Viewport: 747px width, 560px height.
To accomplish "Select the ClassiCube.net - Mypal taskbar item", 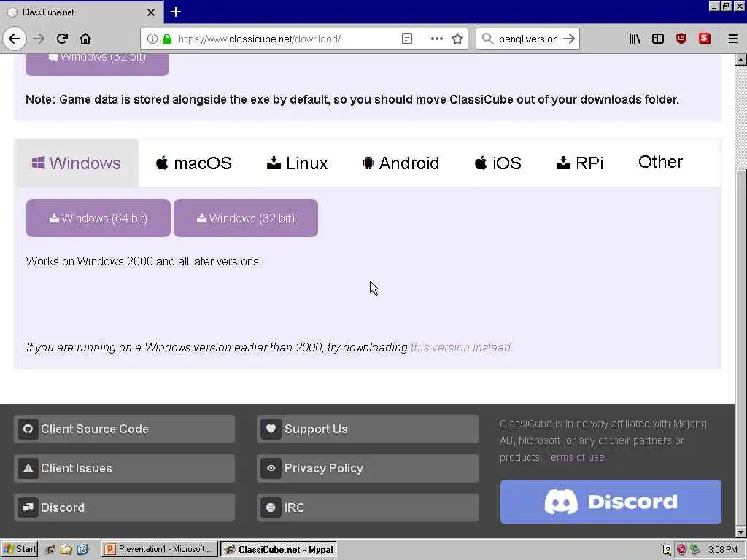I will 279,549.
